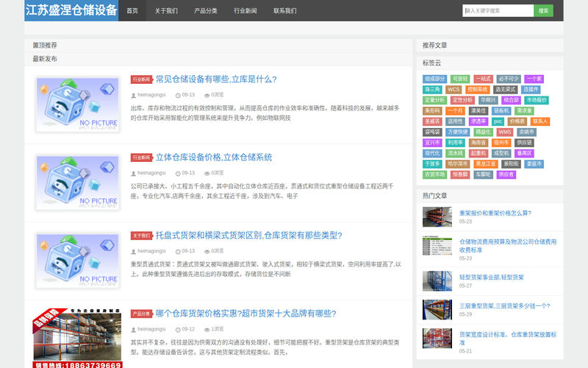Select the 黑龙江省 tag
588x368 pixels.
pos(486,164)
